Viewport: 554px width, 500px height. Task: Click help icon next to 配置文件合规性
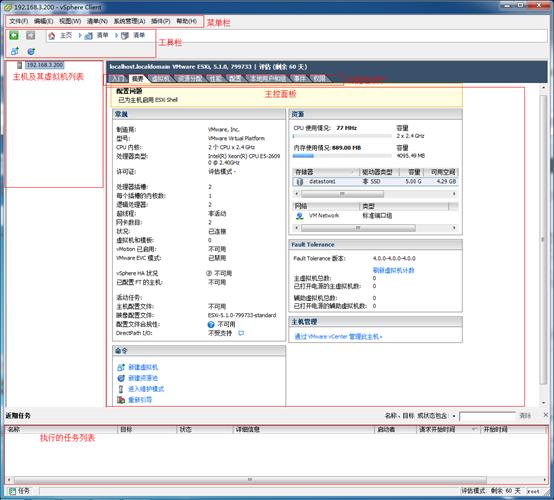coord(211,324)
